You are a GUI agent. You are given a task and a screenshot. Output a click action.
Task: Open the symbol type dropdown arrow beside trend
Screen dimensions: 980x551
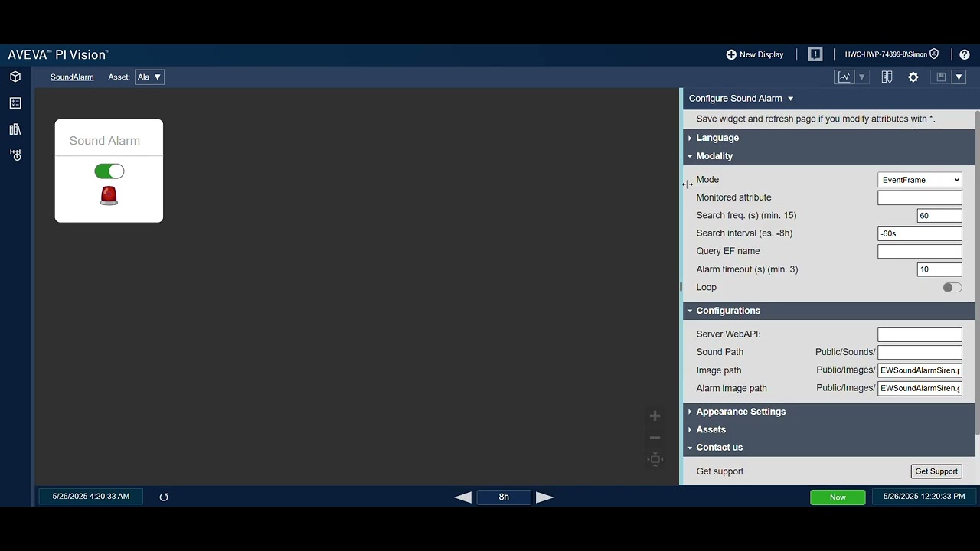coord(862,77)
